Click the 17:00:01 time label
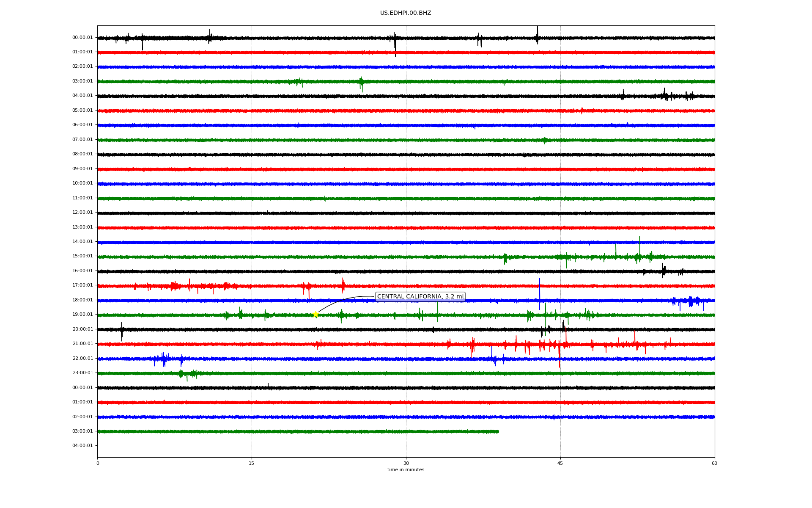Viewport: 812px width, 508px height. pos(82,285)
